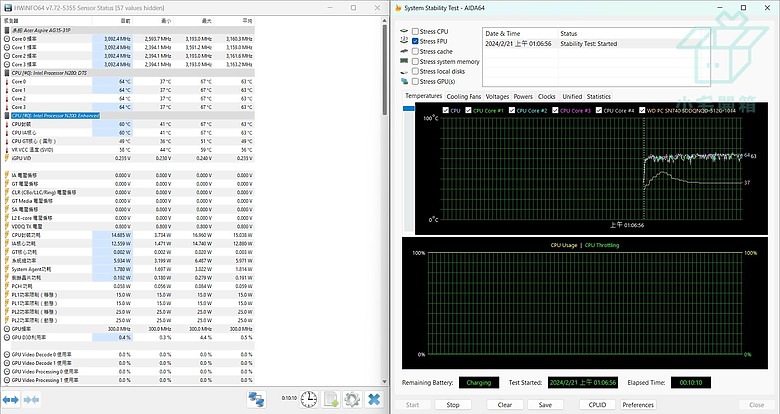Click the HWiNFO title bar app icon
The image size is (780, 414).
[x=8, y=8]
